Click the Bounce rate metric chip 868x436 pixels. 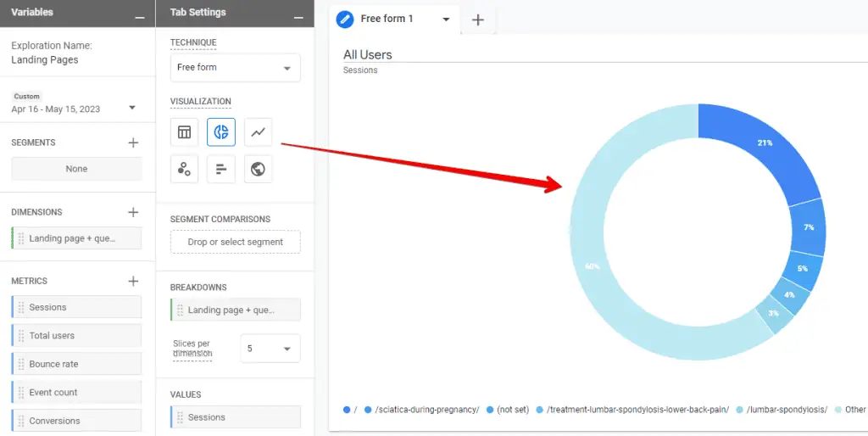pyautogui.click(x=76, y=364)
